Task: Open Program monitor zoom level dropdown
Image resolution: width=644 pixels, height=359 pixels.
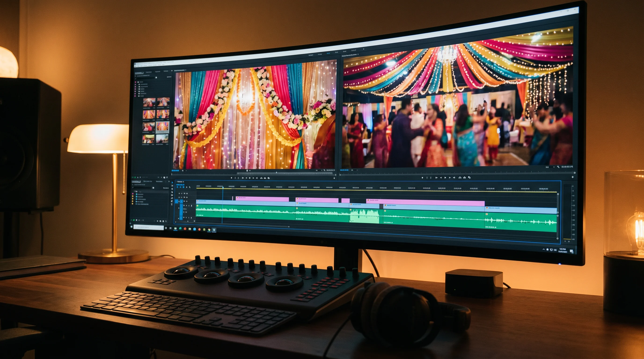Action: [355, 170]
